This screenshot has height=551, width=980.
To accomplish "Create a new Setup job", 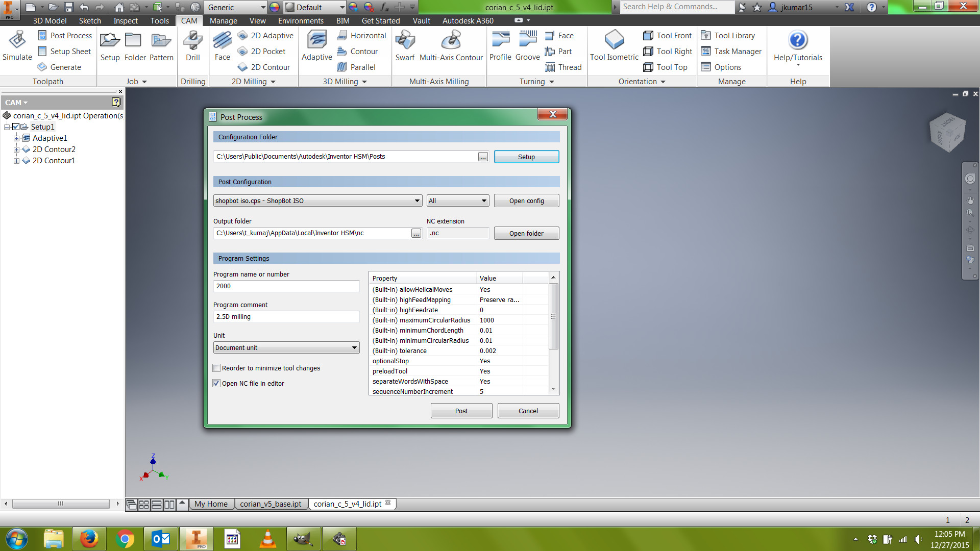I will point(110,46).
